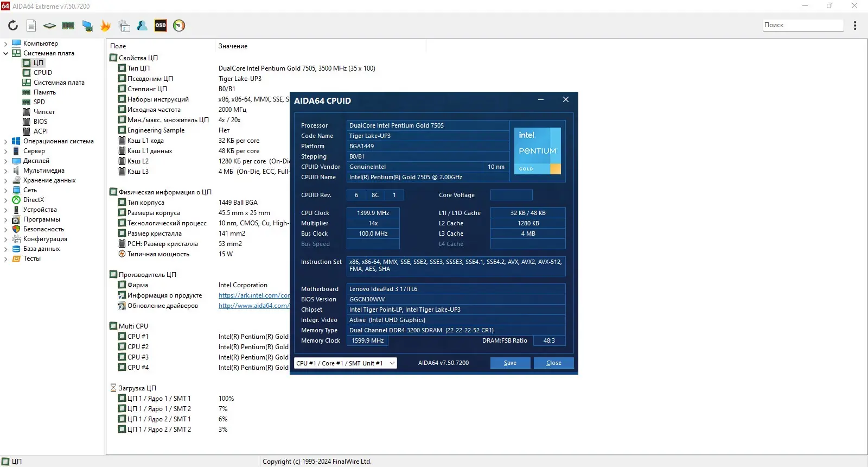
Task: Open the Report document icon in toolbar
Action: pyautogui.click(x=31, y=26)
